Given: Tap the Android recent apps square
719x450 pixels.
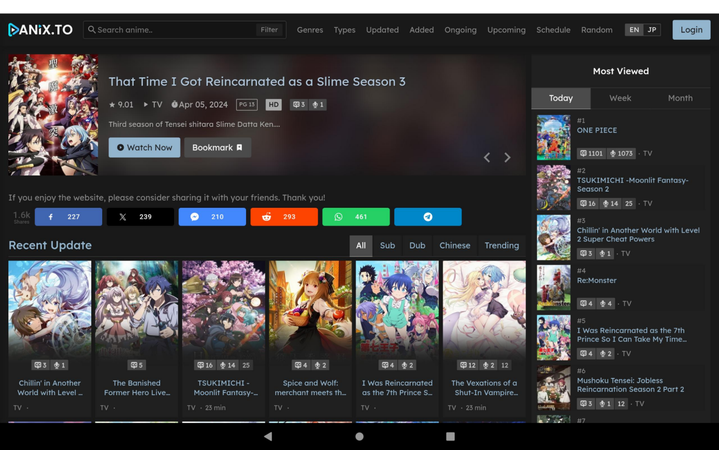Looking at the screenshot, I should tap(450, 436).
